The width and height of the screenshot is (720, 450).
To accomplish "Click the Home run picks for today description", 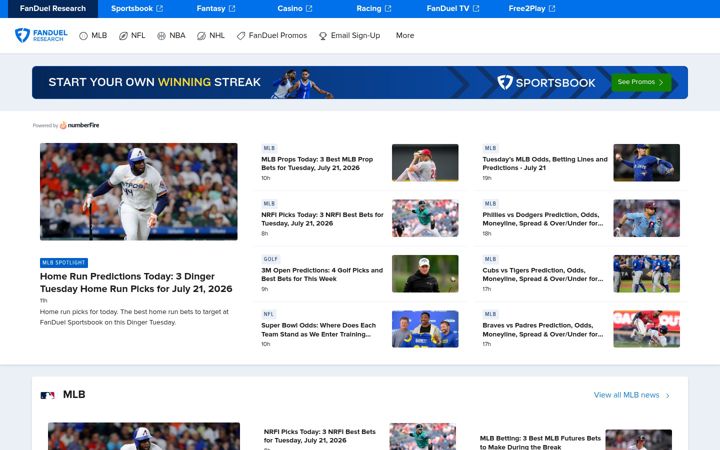I will (x=134, y=317).
